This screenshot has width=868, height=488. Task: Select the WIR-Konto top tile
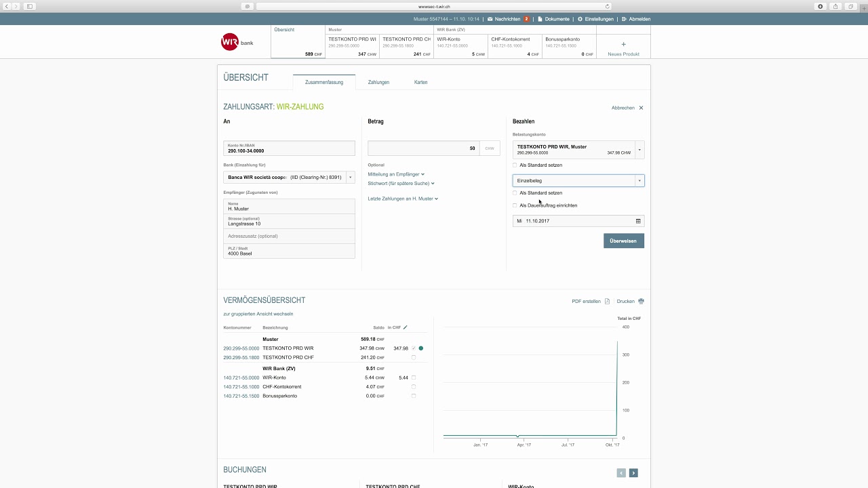pyautogui.click(x=460, y=46)
